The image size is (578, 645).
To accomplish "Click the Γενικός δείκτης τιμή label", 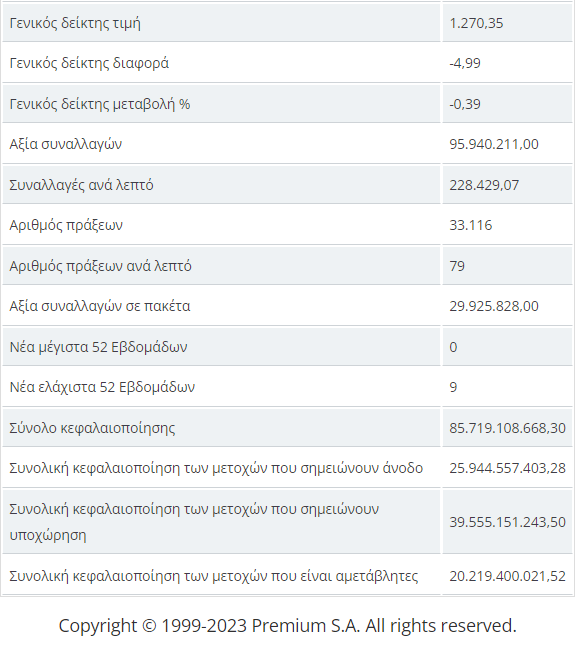I will pos(75,23).
